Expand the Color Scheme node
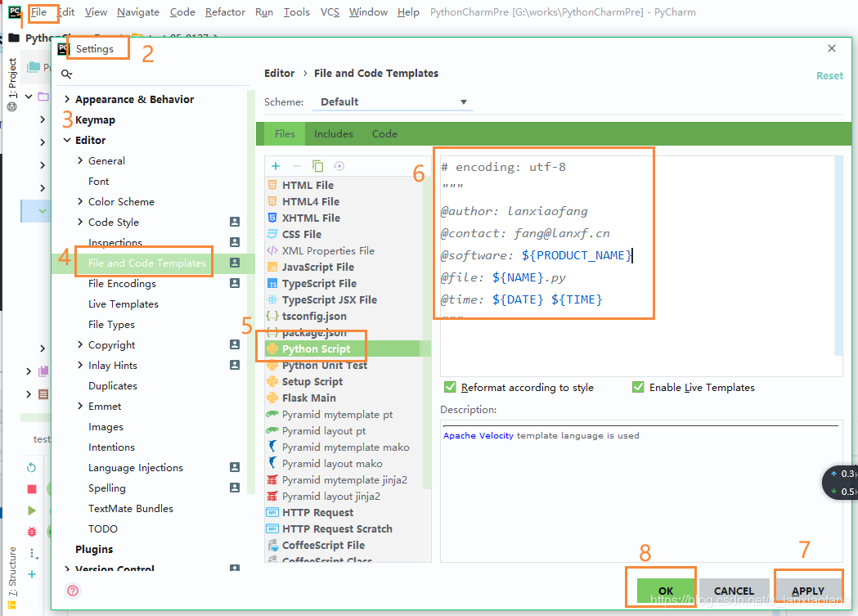The height and width of the screenshot is (616, 858). coord(80,201)
